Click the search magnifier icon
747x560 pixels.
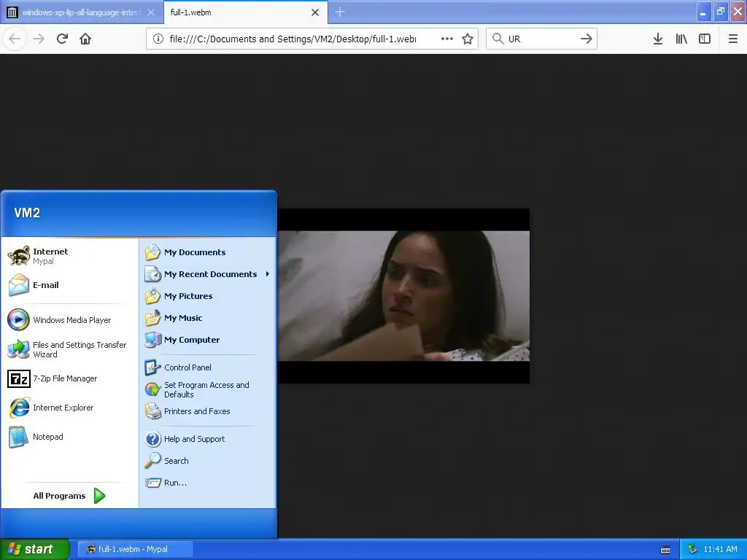click(x=498, y=39)
